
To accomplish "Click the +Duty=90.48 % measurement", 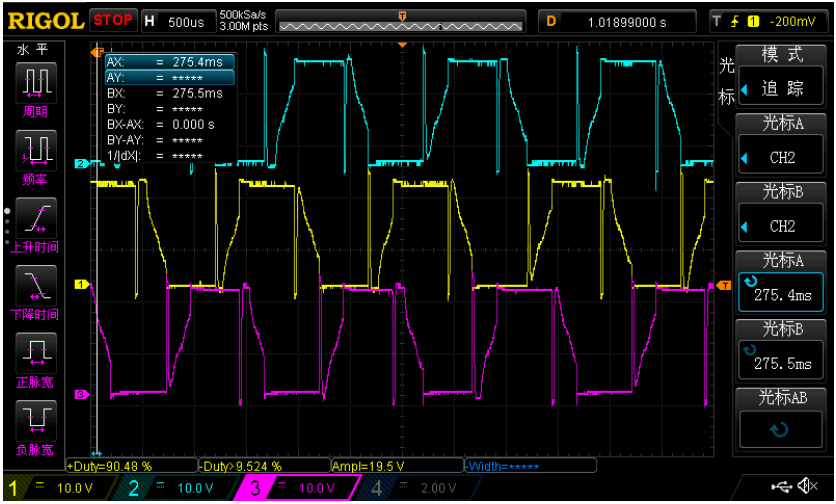I will click(131, 466).
